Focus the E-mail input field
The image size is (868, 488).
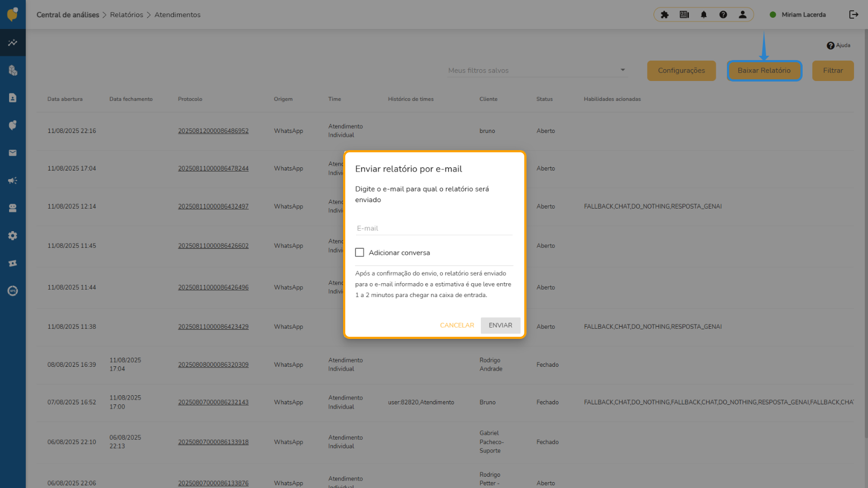coord(434,228)
